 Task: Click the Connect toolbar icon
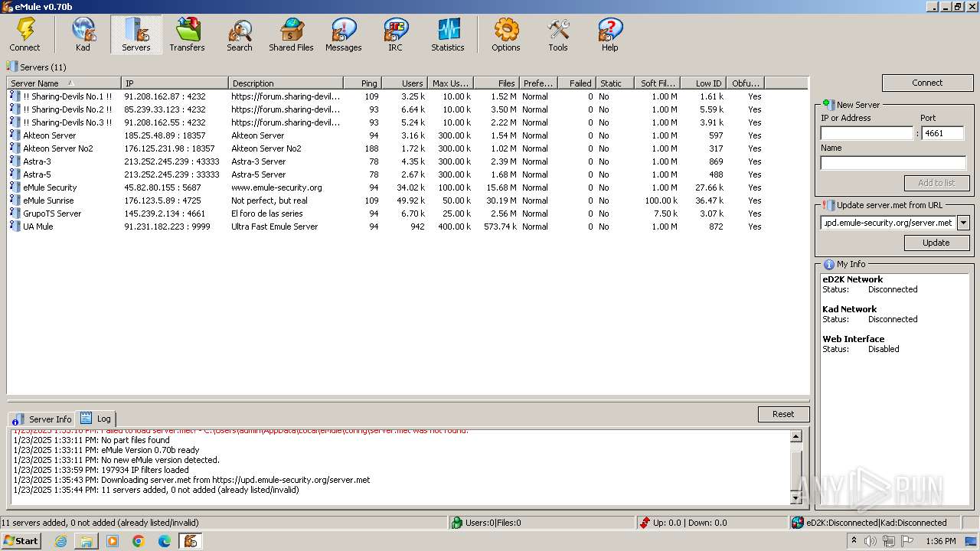[x=25, y=35]
